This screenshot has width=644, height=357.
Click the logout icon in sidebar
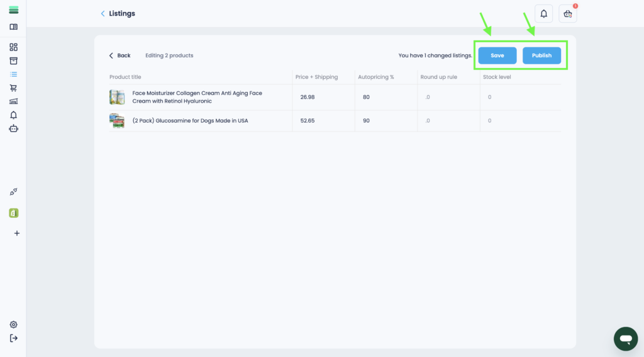[x=14, y=338]
